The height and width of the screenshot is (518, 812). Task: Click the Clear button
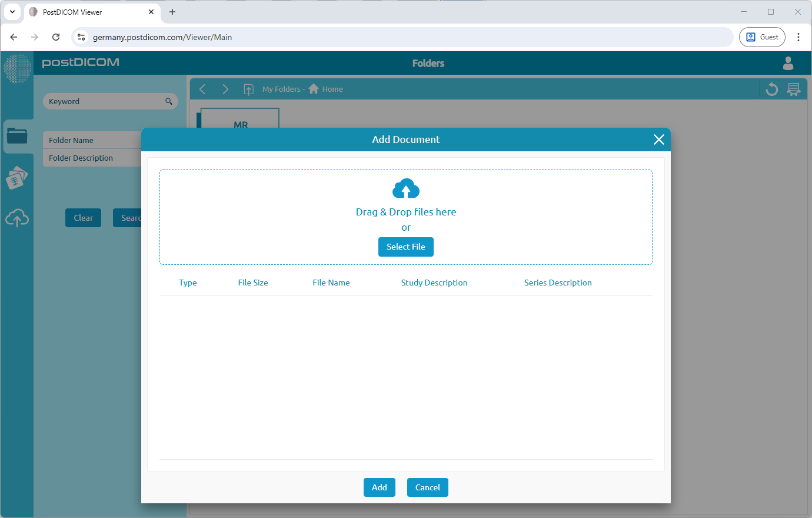tap(83, 218)
